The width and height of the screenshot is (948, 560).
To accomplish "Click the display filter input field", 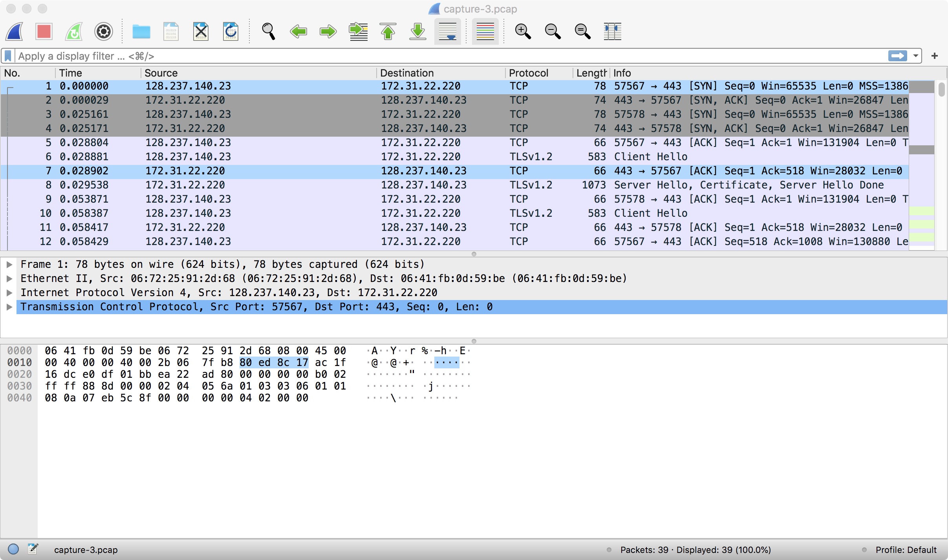I will [452, 56].
